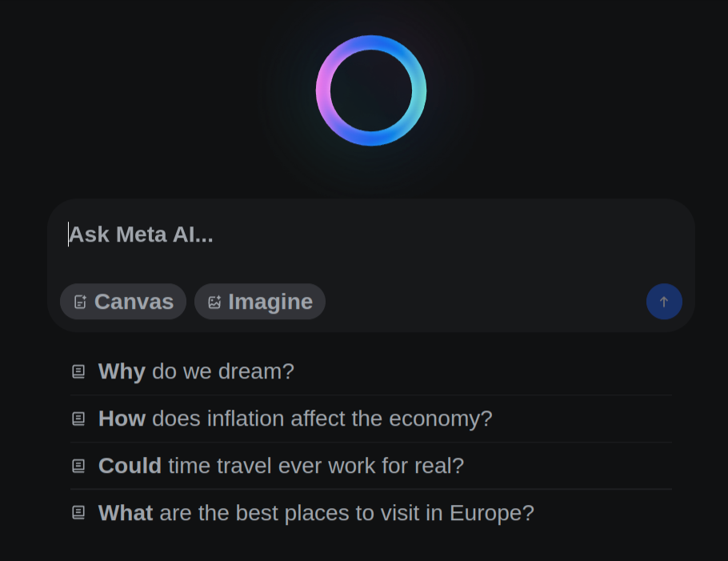Open Canvas mode via its label

[x=134, y=302]
